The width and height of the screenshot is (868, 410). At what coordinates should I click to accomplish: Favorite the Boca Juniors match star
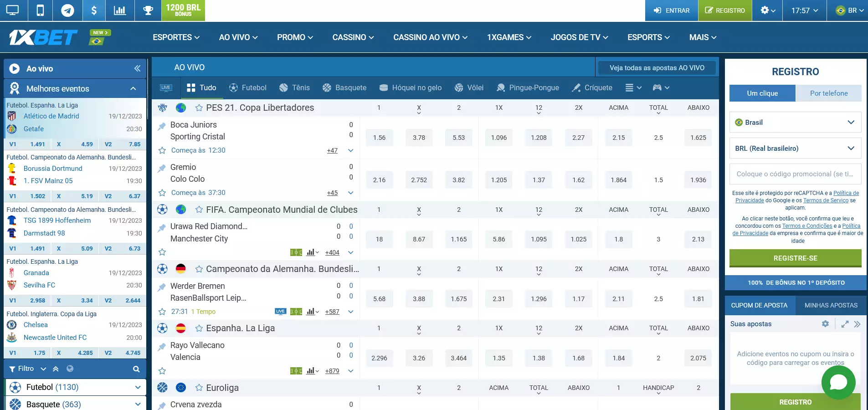pyautogui.click(x=162, y=150)
